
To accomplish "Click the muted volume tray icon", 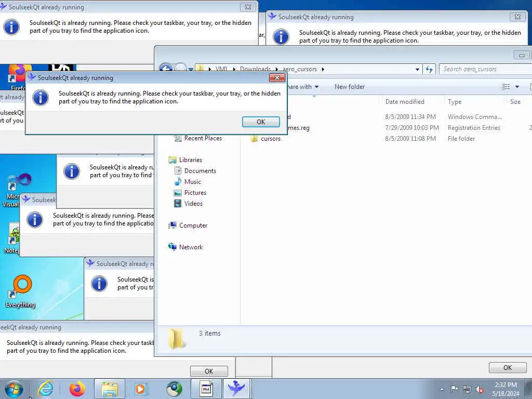I will 480,389.
